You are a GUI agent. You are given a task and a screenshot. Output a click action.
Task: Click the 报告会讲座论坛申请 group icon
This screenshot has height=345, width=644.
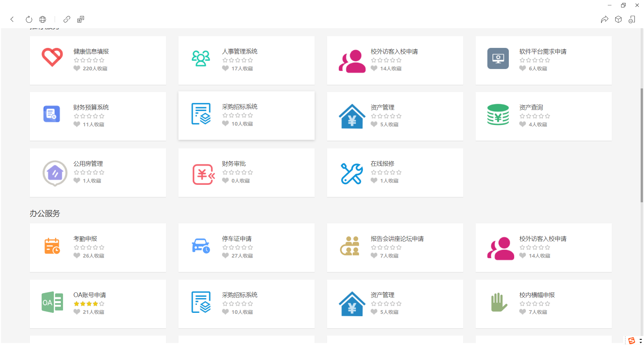pos(350,246)
